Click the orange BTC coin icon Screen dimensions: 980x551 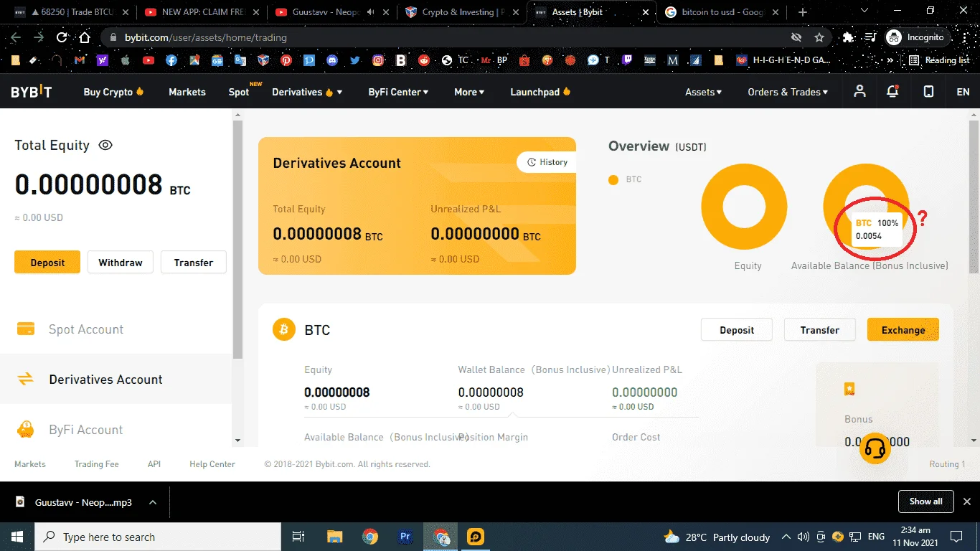[x=284, y=330]
